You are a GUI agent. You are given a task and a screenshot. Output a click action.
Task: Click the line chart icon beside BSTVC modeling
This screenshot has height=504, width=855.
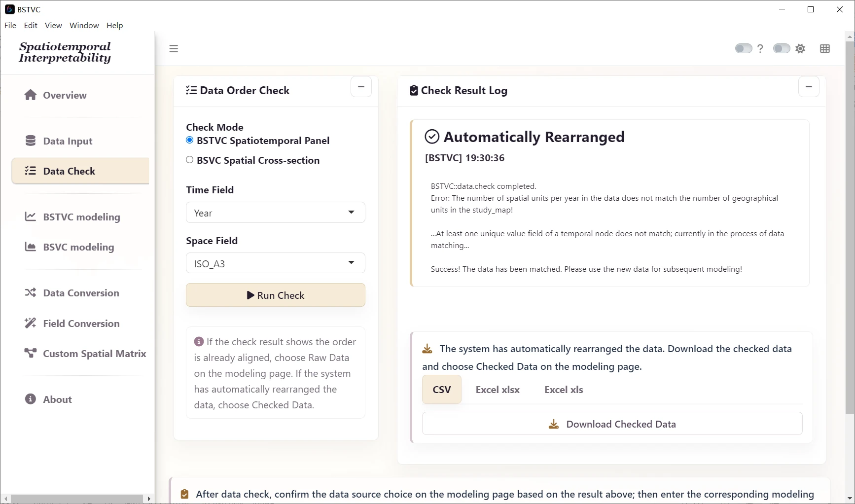31,216
